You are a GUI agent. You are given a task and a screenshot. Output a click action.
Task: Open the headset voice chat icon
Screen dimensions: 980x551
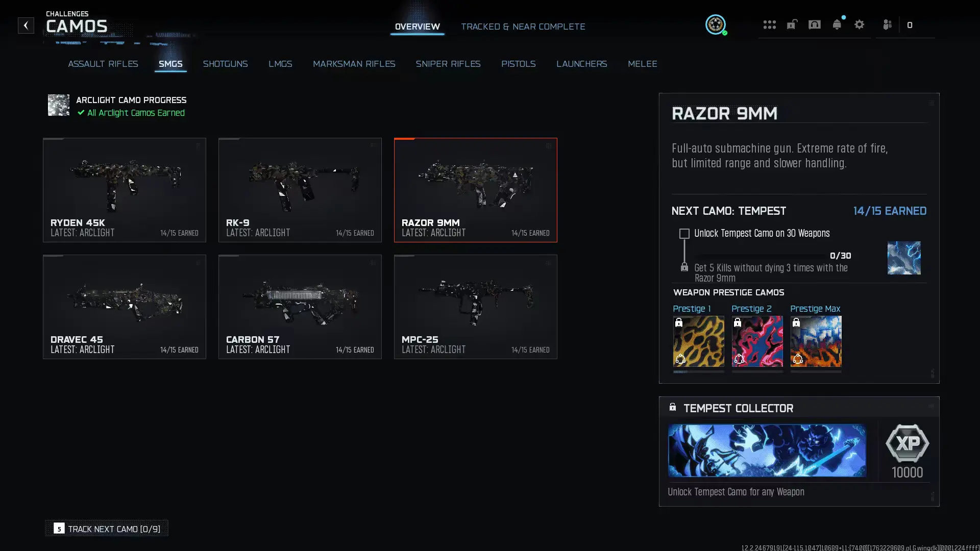coord(814,24)
